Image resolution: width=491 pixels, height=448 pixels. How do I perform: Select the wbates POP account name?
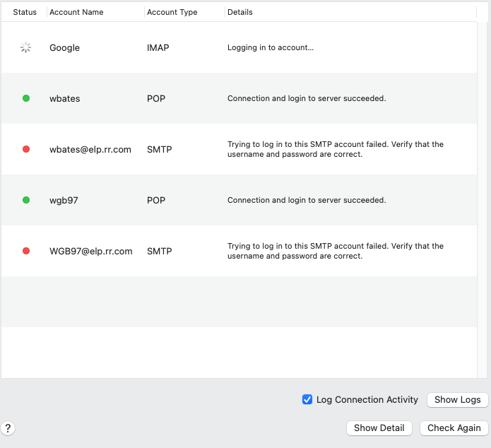pos(65,99)
